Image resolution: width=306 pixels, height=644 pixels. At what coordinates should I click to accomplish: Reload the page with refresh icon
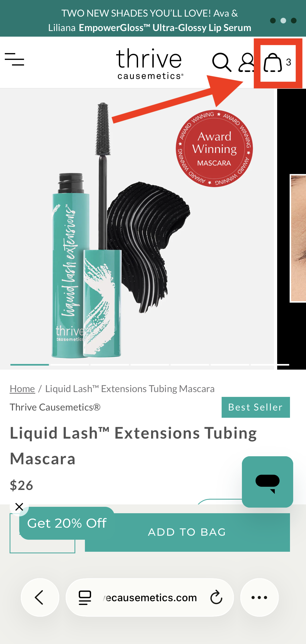216,597
